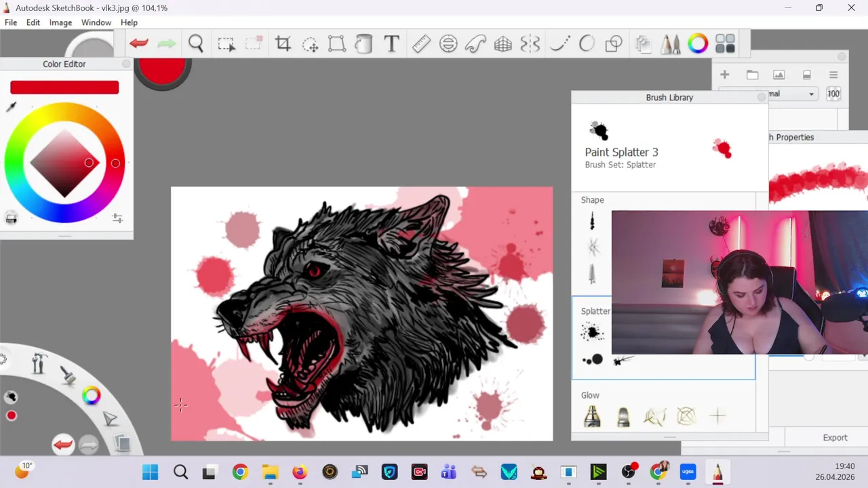The width and height of the screenshot is (868, 488).
Task: Toggle Predictive Stroke in the toolbar
Action: tap(587, 45)
